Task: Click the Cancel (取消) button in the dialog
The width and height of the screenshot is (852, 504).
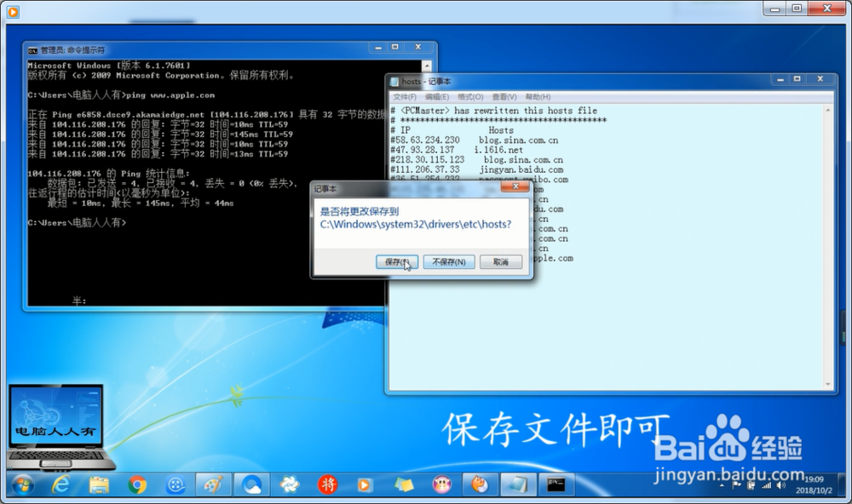Action: click(500, 261)
